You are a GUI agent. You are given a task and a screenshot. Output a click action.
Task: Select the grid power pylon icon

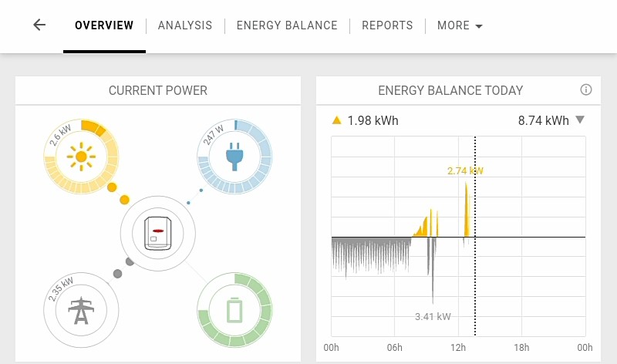point(81,311)
